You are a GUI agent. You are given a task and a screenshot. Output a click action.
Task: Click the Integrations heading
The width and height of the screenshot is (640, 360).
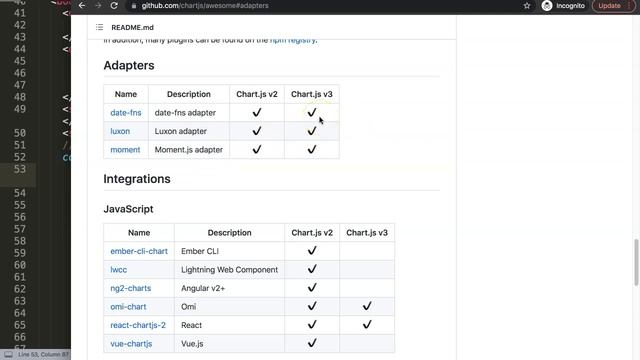point(137,179)
